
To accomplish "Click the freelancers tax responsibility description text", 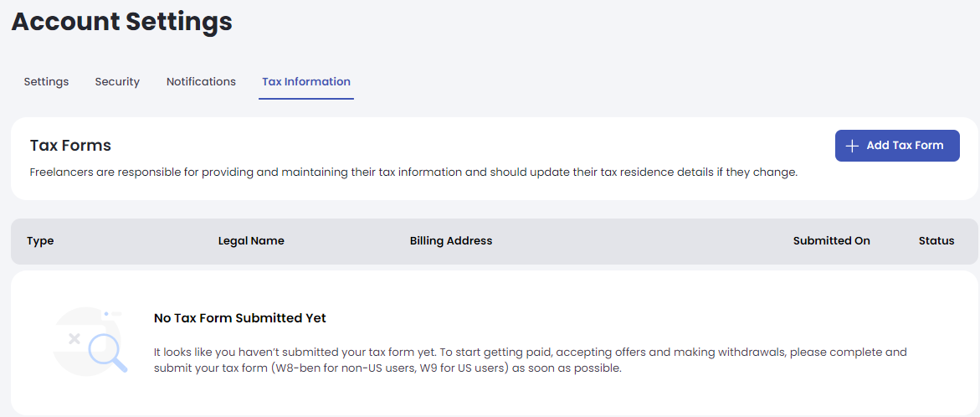I will [413, 172].
